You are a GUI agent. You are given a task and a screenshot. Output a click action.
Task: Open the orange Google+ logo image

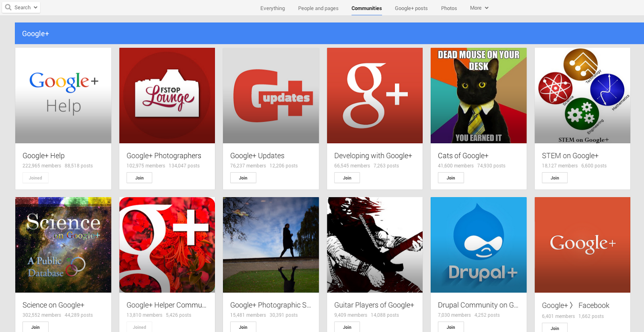[582, 245]
